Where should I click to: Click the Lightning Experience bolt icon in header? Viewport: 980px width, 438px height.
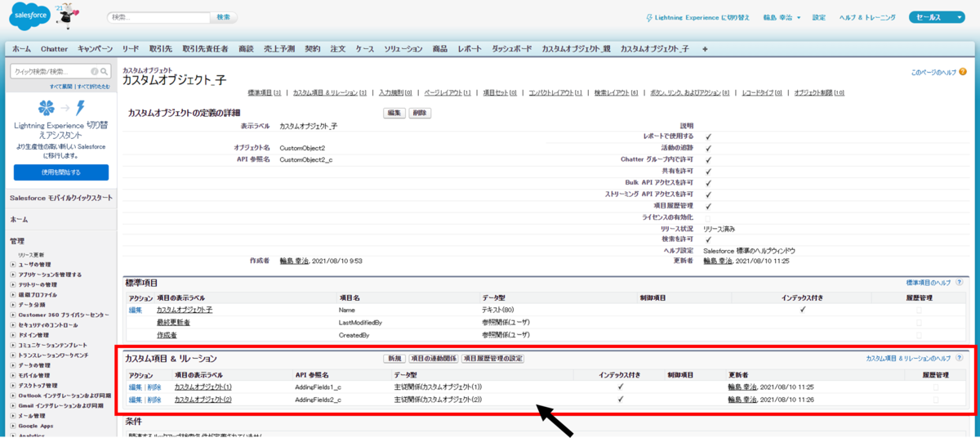[x=648, y=17]
